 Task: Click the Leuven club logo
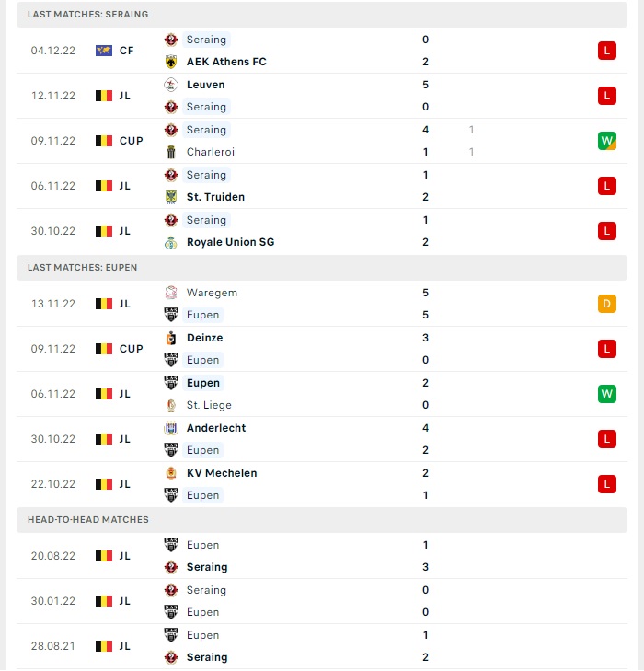pyautogui.click(x=171, y=85)
